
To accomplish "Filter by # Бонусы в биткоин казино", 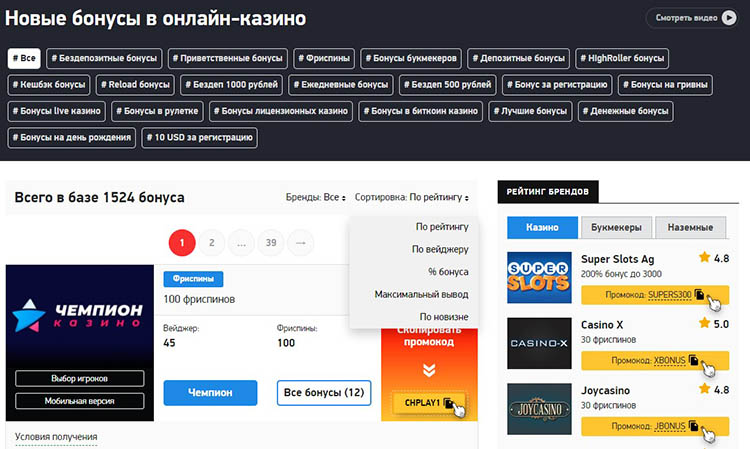I will [420, 111].
